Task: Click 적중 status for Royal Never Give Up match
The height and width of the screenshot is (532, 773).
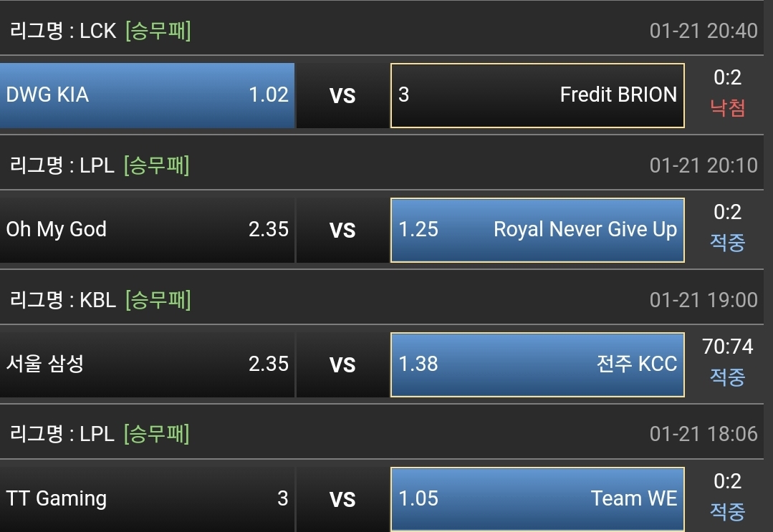Action: pyautogui.click(x=728, y=243)
